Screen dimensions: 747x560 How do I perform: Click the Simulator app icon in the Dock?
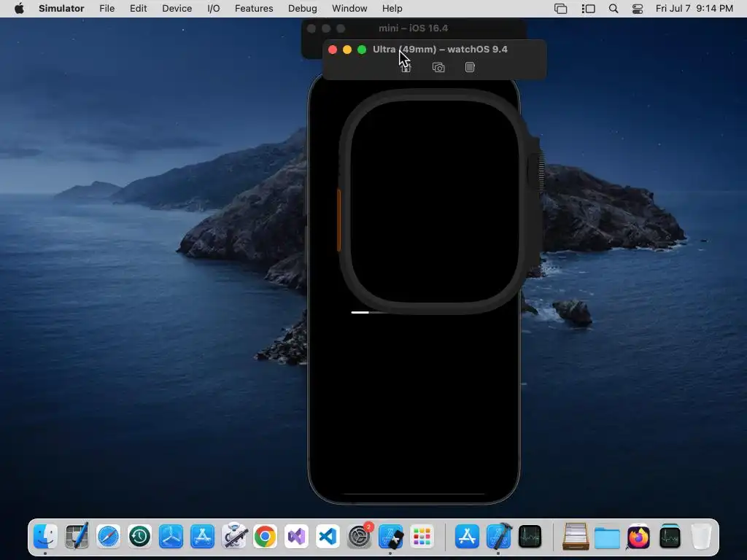391,536
